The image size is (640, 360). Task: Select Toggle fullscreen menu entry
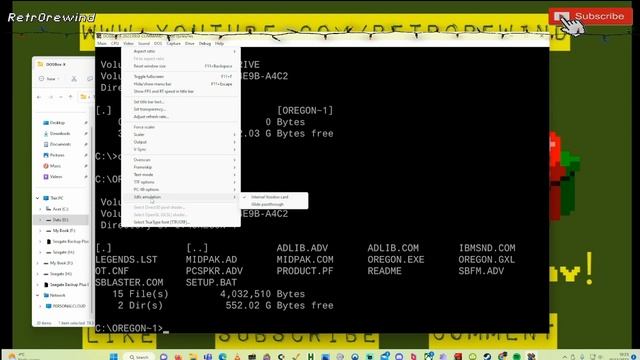pos(181,77)
